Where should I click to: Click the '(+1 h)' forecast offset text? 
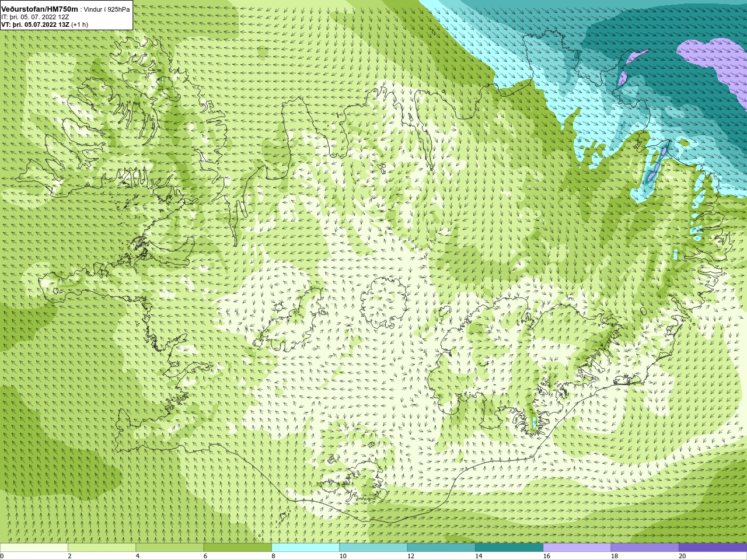coord(80,24)
